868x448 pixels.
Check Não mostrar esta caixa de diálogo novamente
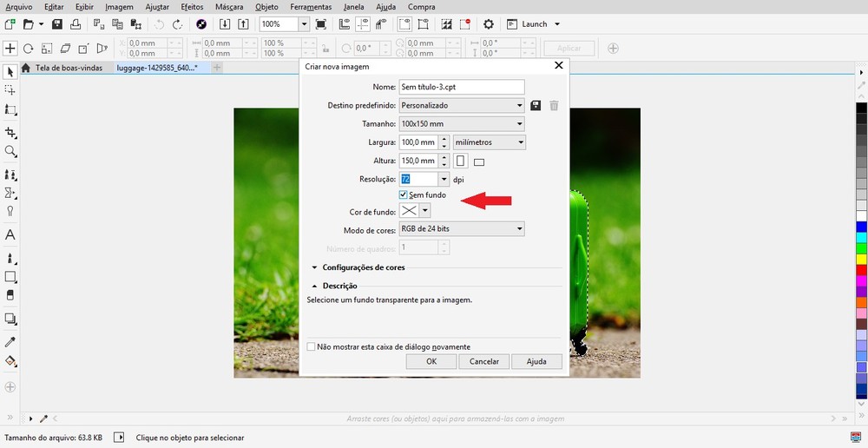311,346
